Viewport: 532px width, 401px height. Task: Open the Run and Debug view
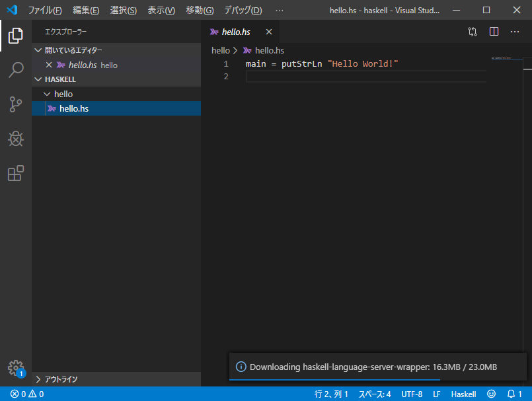15,139
